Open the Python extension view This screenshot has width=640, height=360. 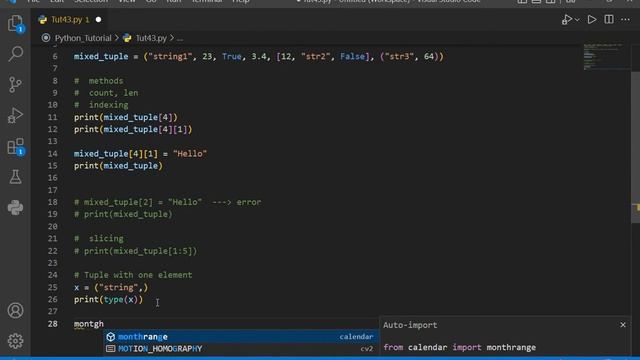point(16,207)
